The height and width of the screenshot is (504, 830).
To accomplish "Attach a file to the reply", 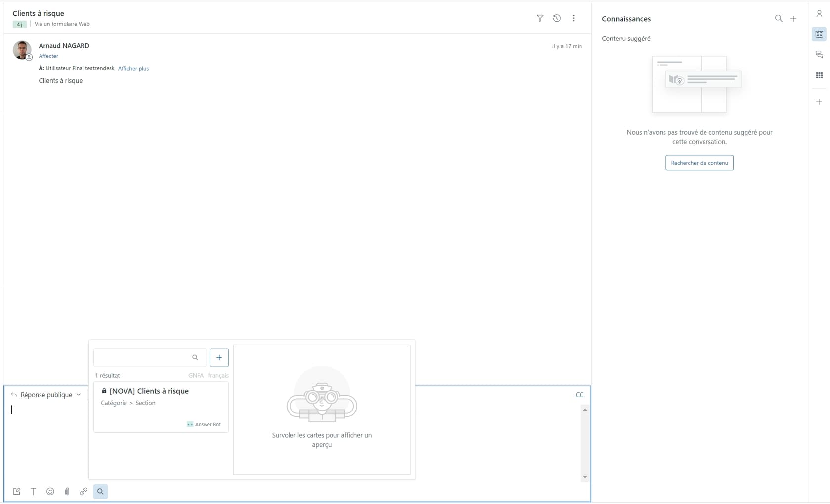I will (x=67, y=491).
